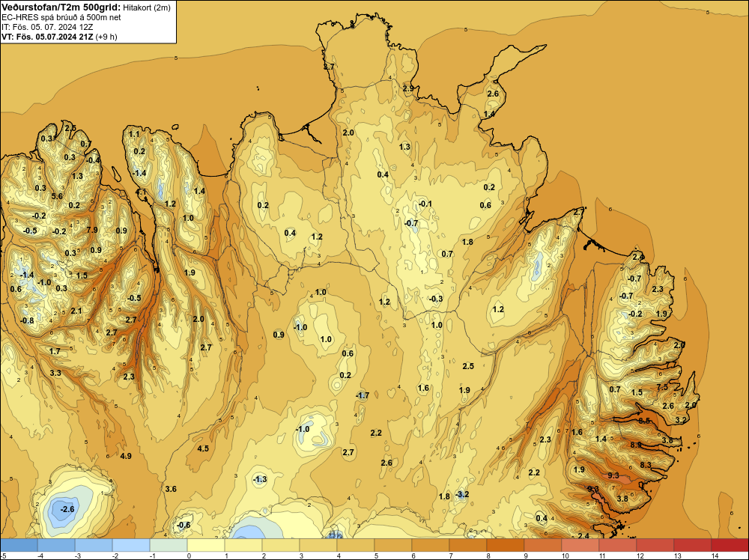Click the legend scale label 14
This screenshot has height=560, width=749.
point(715,556)
